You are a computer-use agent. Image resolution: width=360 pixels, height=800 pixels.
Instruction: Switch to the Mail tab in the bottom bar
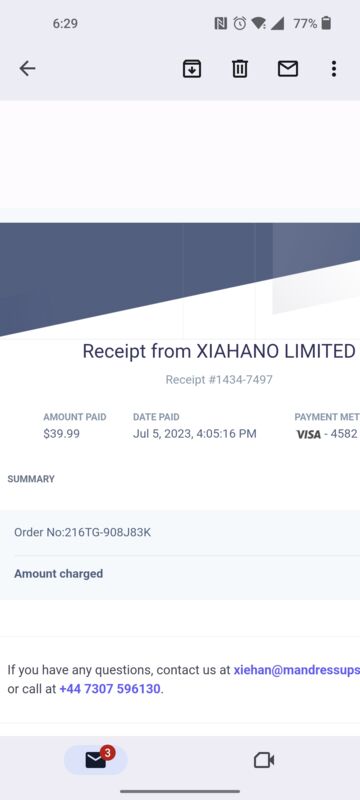pos(96,760)
